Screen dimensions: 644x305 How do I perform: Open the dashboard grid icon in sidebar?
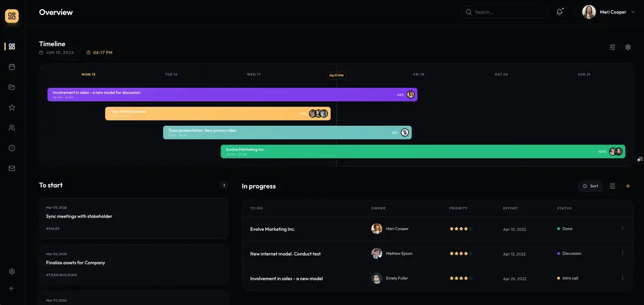(x=12, y=47)
